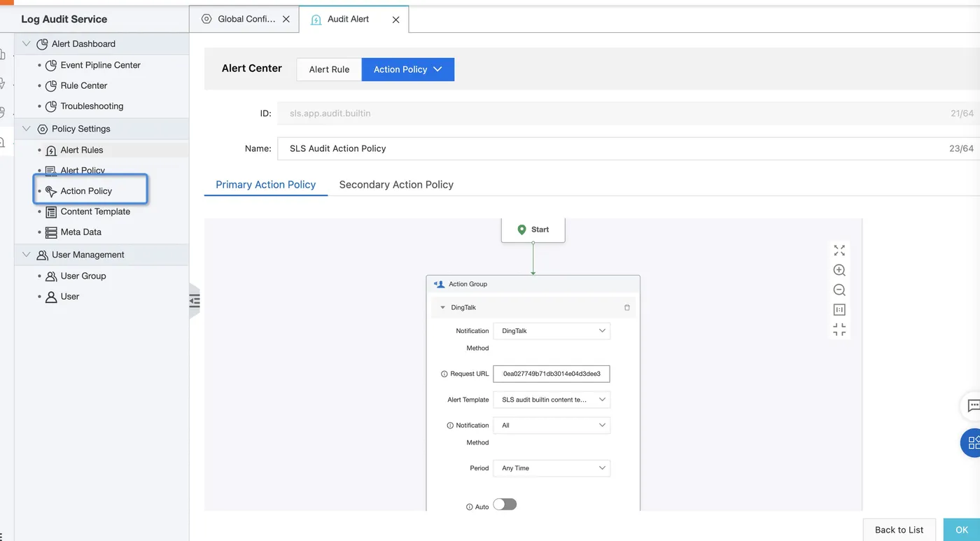Click the single User icon
The width and height of the screenshot is (980, 541).
pyautogui.click(x=51, y=297)
